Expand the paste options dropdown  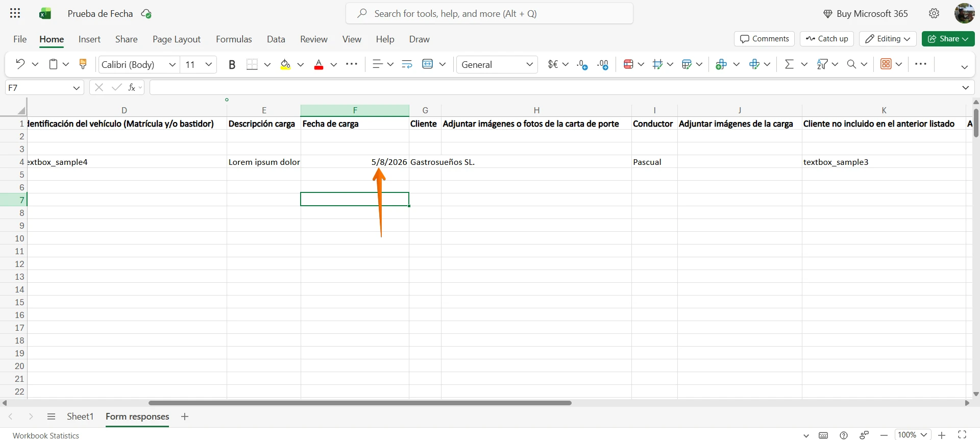pos(66,64)
